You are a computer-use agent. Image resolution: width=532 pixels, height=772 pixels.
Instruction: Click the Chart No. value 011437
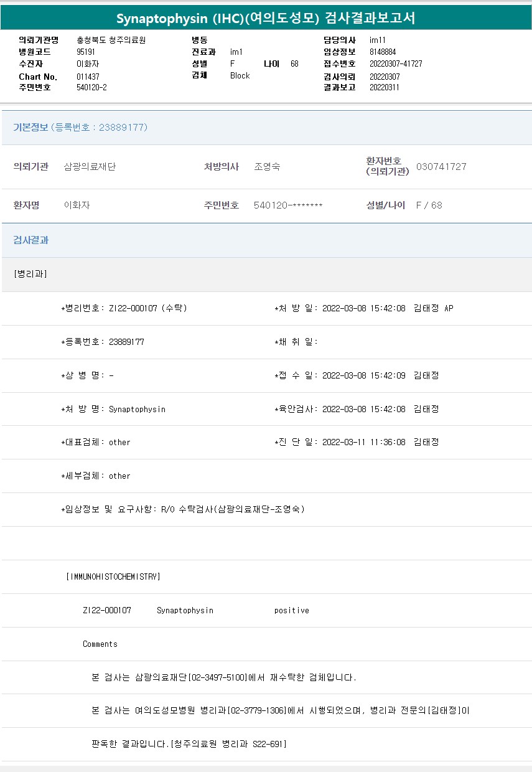88,77
